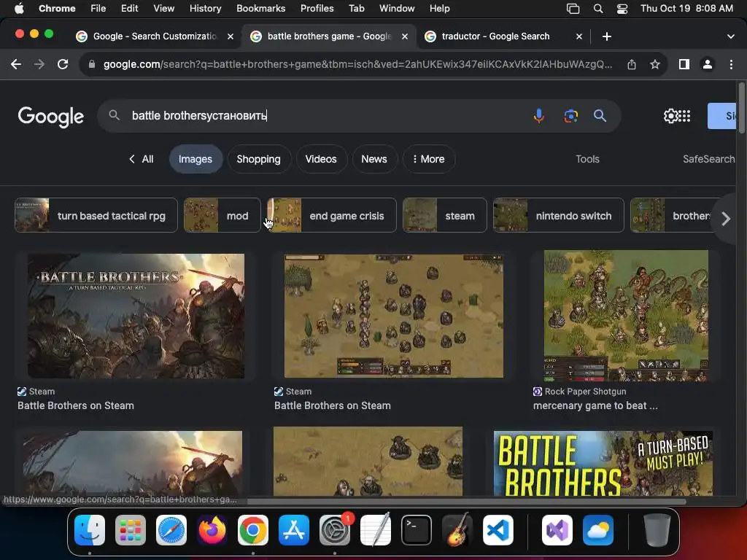The image size is (747, 560).
Task: Open the tab search chevron dropdown
Action: pyautogui.click(x=731, y=36)
